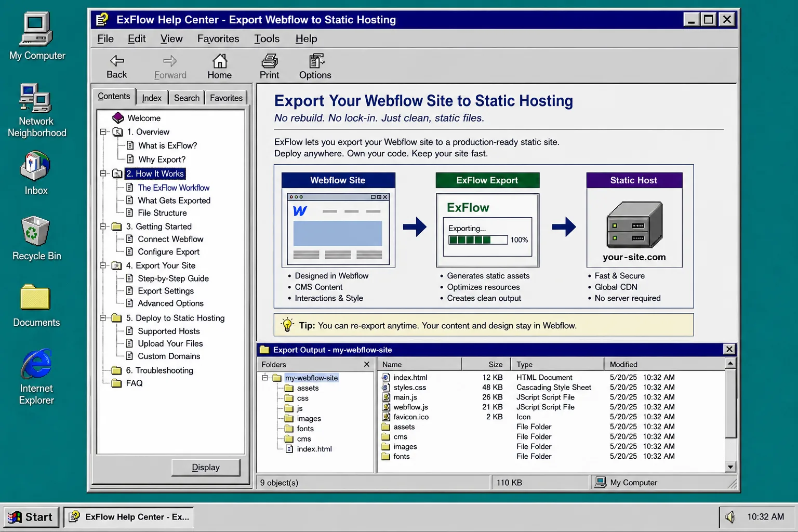798x532 pixels.
Task: Click the file list scroll up arrow
Action: point(730,363)
